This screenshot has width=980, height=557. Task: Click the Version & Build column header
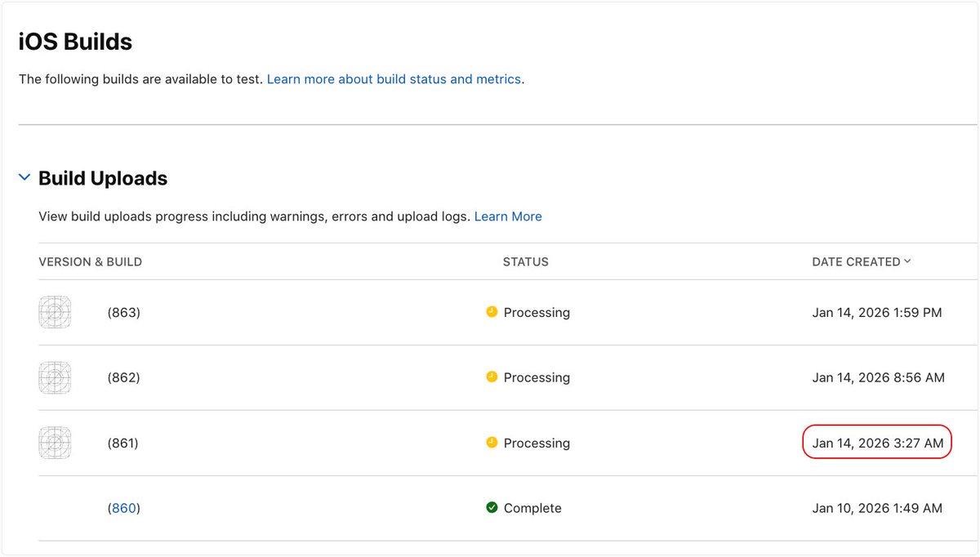point(90,262)
